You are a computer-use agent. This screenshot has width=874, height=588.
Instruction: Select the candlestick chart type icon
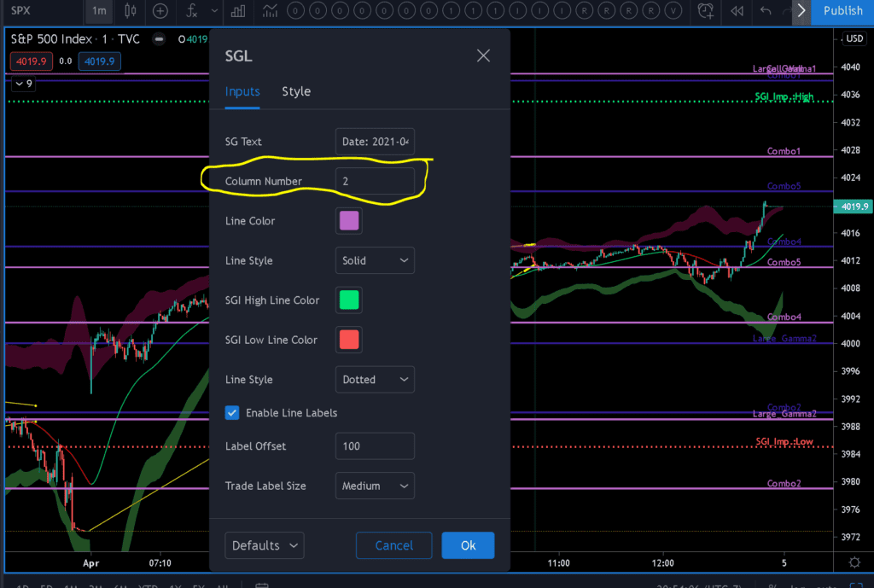click(132, 11)
